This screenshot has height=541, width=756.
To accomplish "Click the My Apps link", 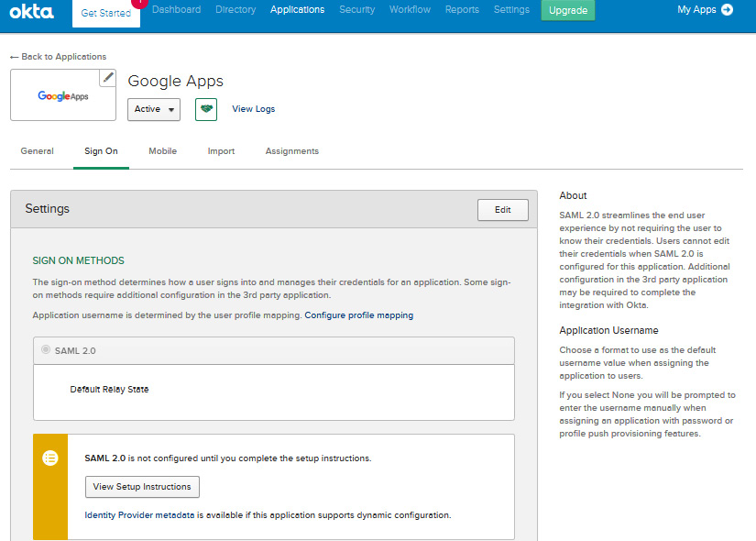I will point(696,10).
